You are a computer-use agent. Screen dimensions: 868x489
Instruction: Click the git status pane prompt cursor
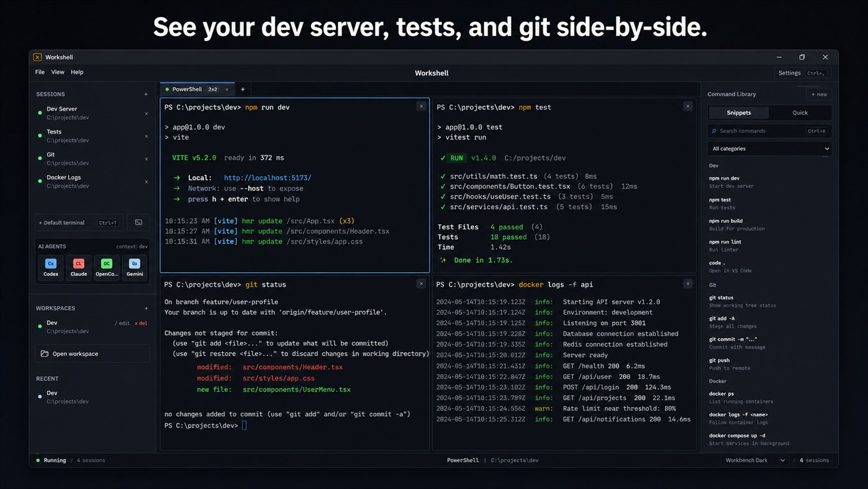pos(244,426)
